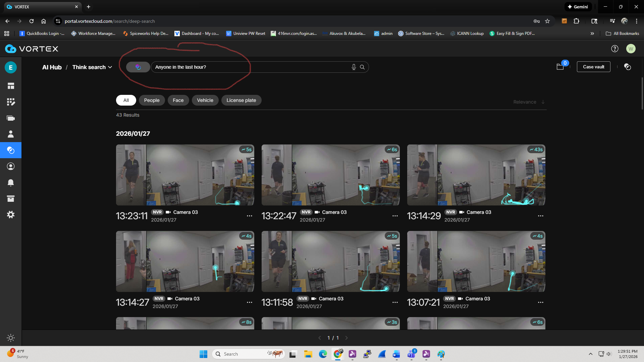Click the Case vault button
The width and height of the screenshot is (644, 362).
click(593, 67)
